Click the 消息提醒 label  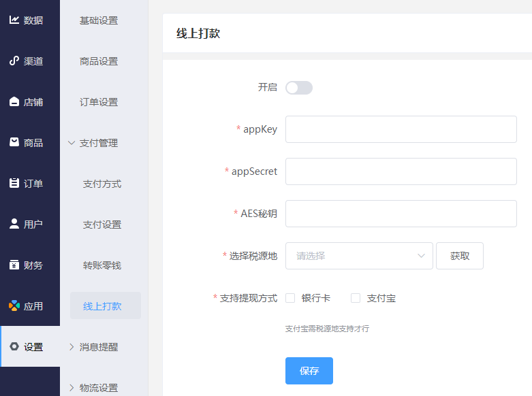click(x=99, y=347)
